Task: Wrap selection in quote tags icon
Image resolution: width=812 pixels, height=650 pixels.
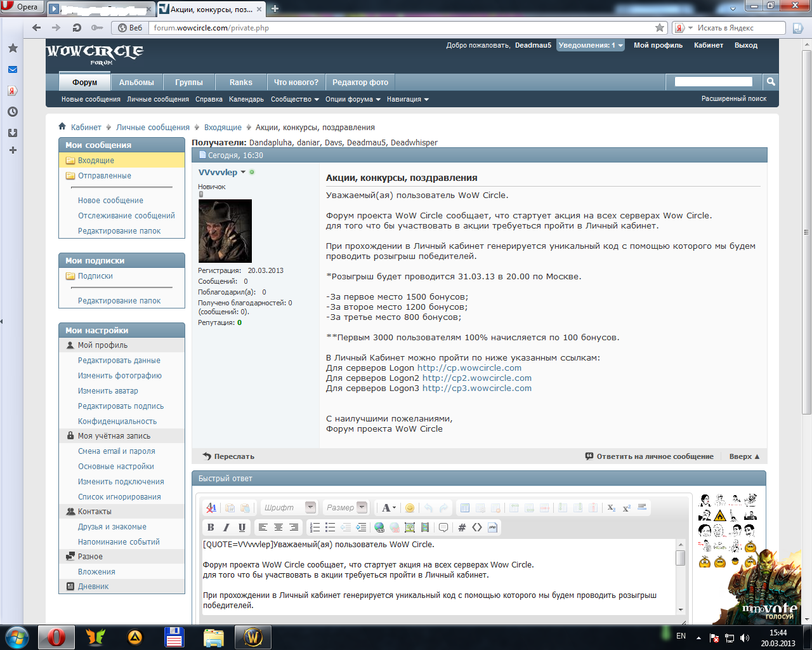Action: coord(443,527)
